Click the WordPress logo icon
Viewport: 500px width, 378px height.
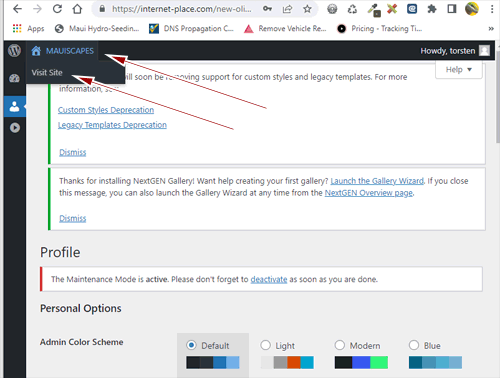pos(14,51)
